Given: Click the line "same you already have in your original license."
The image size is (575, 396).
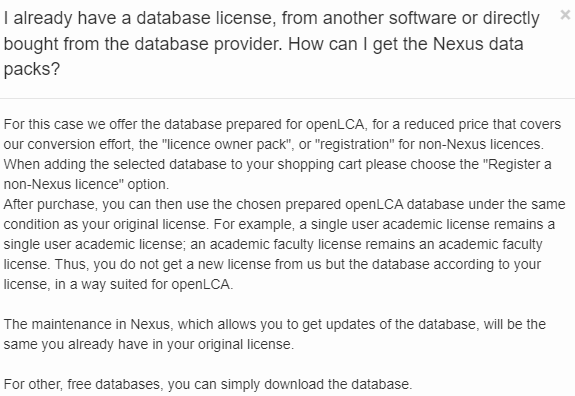Looking at the screenshot, I should click(149, 344).
